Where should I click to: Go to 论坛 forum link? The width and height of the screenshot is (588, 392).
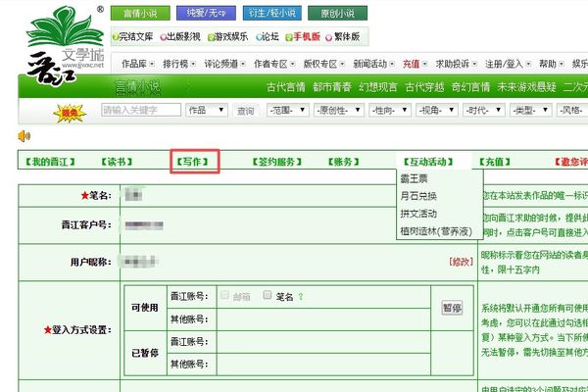[x=268, y=37]
